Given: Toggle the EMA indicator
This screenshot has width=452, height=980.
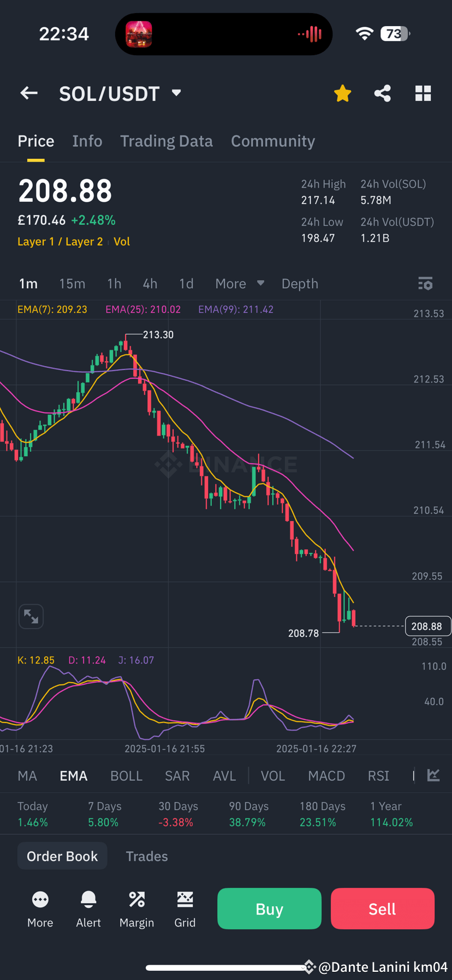Looking at the screenshot, I should tap(74, 776).
